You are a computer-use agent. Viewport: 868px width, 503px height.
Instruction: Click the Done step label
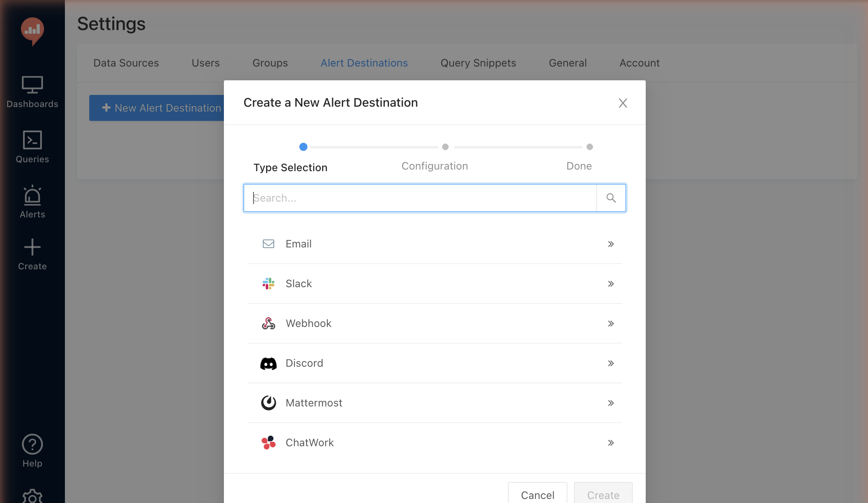(579, 166)
